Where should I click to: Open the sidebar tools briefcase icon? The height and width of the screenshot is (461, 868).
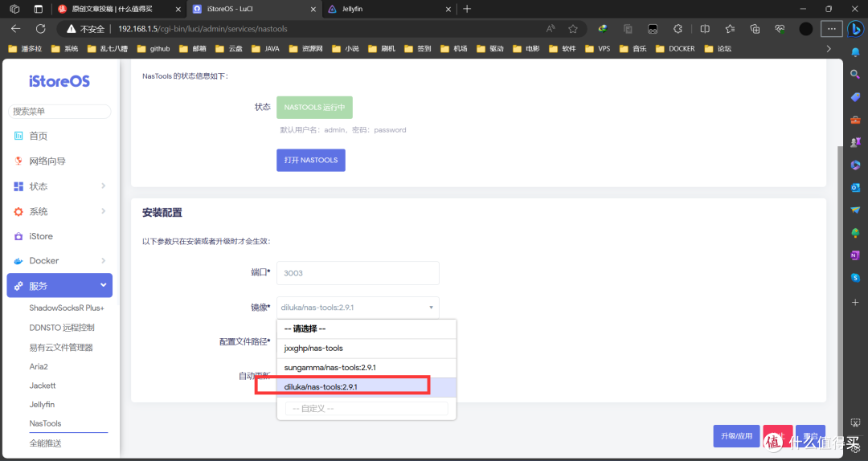click(x=855, y=120)
